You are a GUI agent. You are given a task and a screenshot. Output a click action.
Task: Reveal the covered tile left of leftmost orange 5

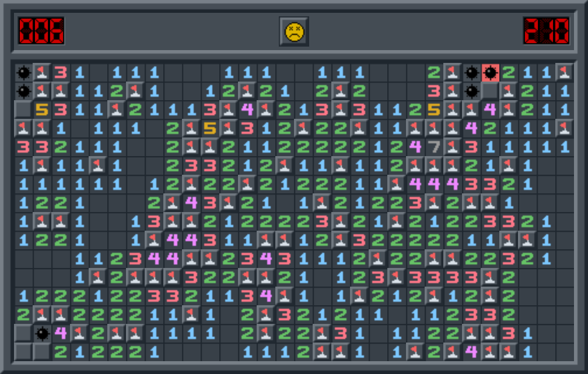23,110
